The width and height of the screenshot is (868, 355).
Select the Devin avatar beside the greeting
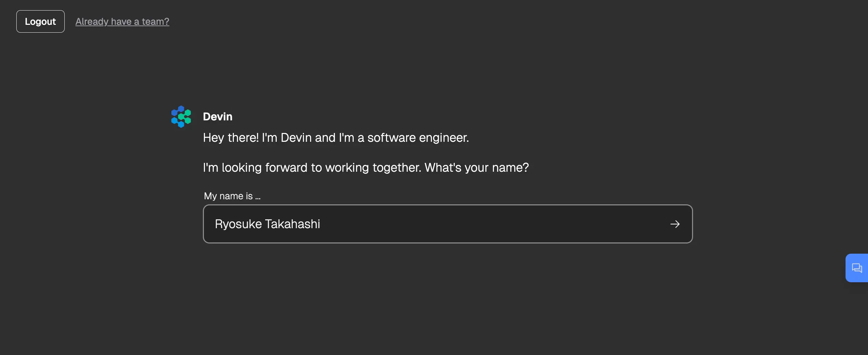pyautogui.click(x=181, y=117)
